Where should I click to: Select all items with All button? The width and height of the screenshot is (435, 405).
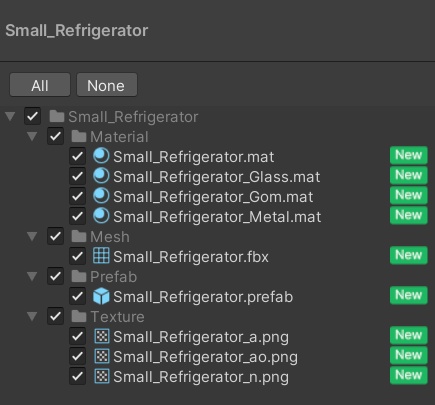point(40,85)
